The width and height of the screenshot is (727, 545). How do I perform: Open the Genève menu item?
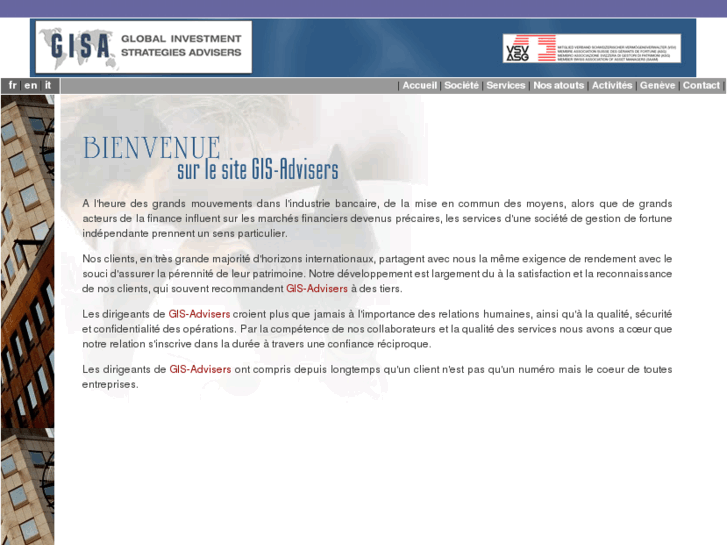pos(657,85)
